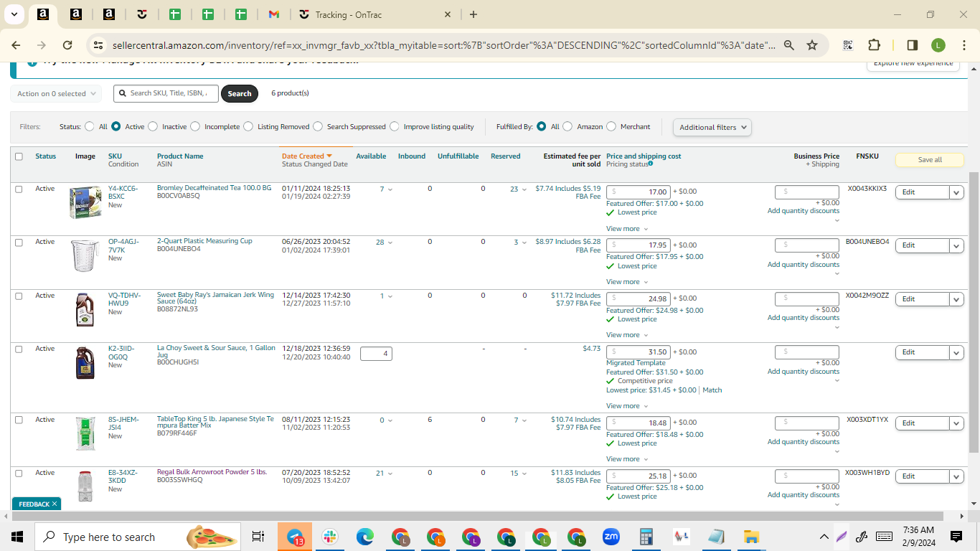
Task: Check the Bromley Decaffeinated Tea row checkbox
Action: 19,189
